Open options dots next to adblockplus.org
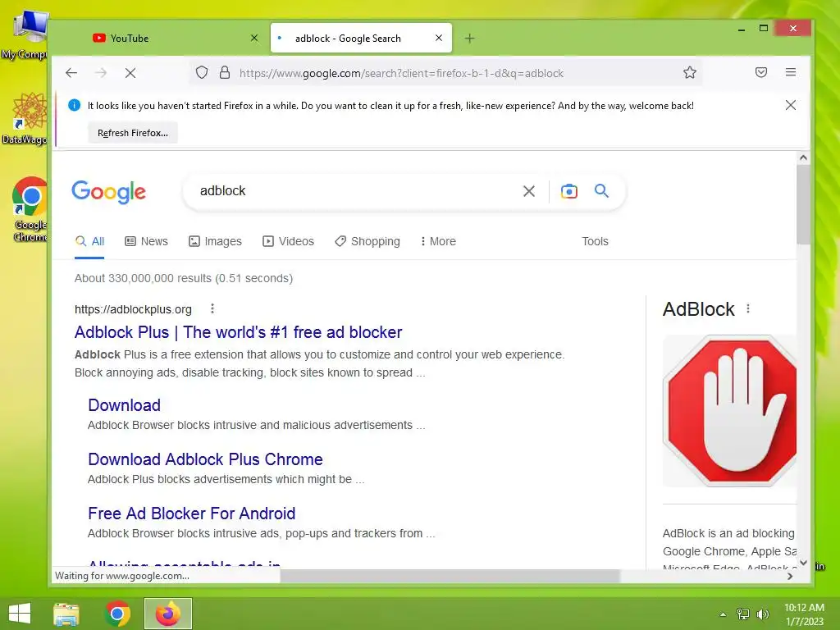The height and width of the screenshot is (630, 840). (212, 308)
